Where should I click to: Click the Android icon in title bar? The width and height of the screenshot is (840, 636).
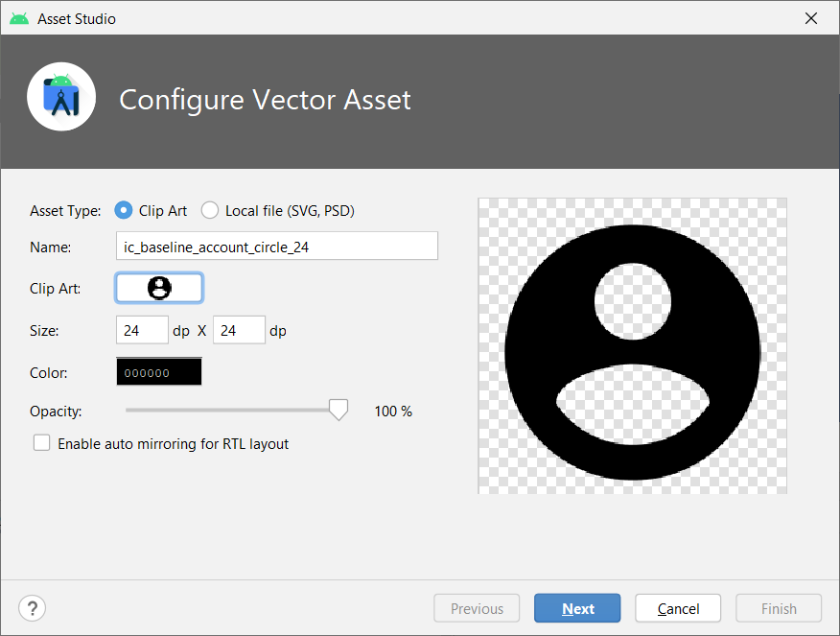[x=19, y=19]
